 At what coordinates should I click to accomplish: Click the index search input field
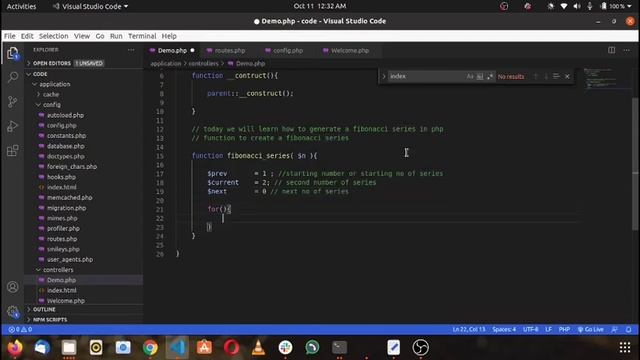tap(427, 76)
